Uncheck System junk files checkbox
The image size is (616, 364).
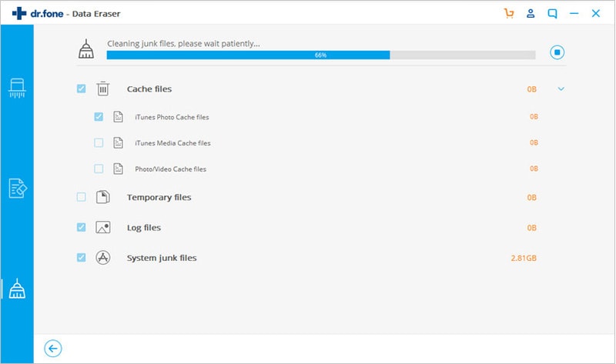82,257
